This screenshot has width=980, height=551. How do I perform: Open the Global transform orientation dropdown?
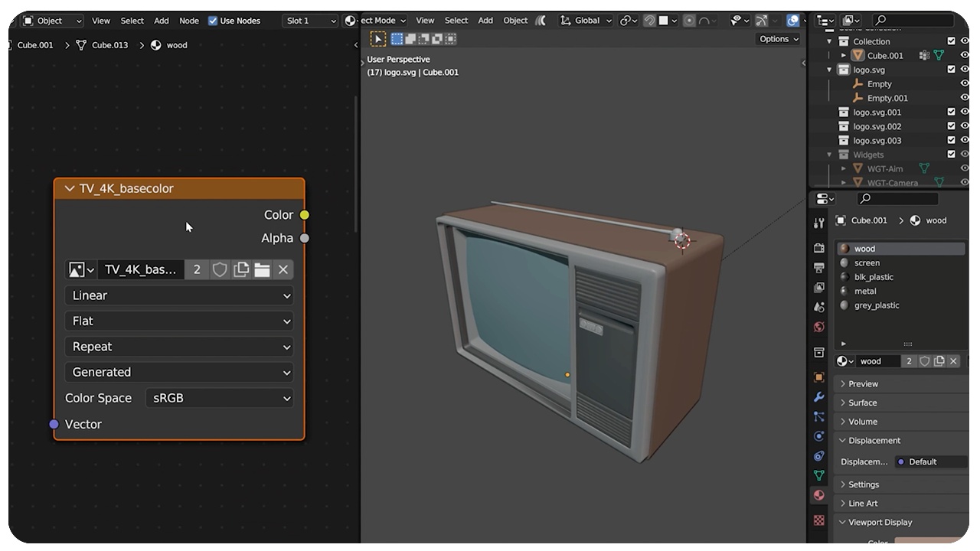click(x=585, y=21)
